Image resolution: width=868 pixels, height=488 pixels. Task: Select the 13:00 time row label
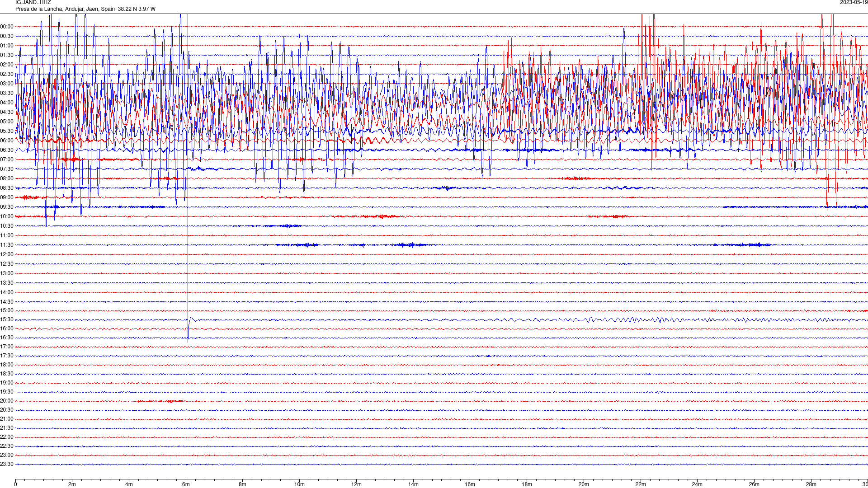point(7,273)
